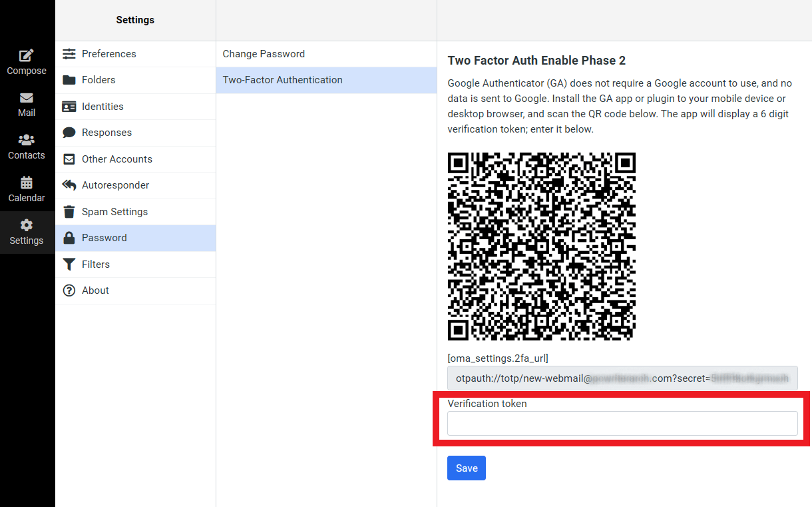This screenshot has height=507, width=812.
Task: Click the Verification token label
Action: click(x=487, y=404)
